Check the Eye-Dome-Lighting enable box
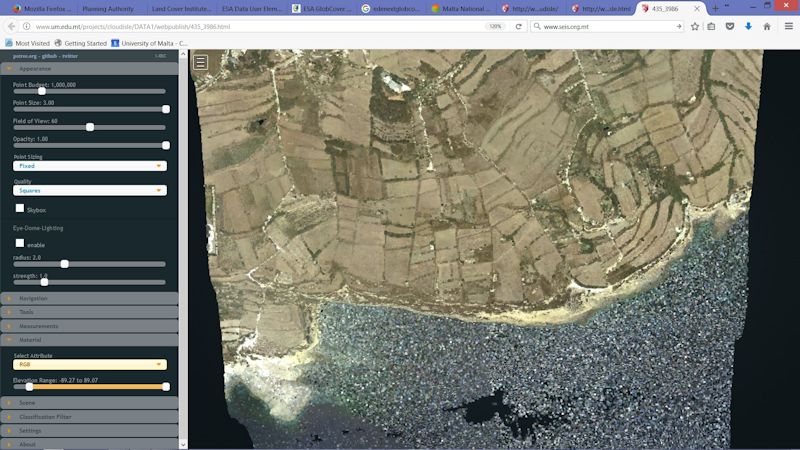 [x=20, y=243]
